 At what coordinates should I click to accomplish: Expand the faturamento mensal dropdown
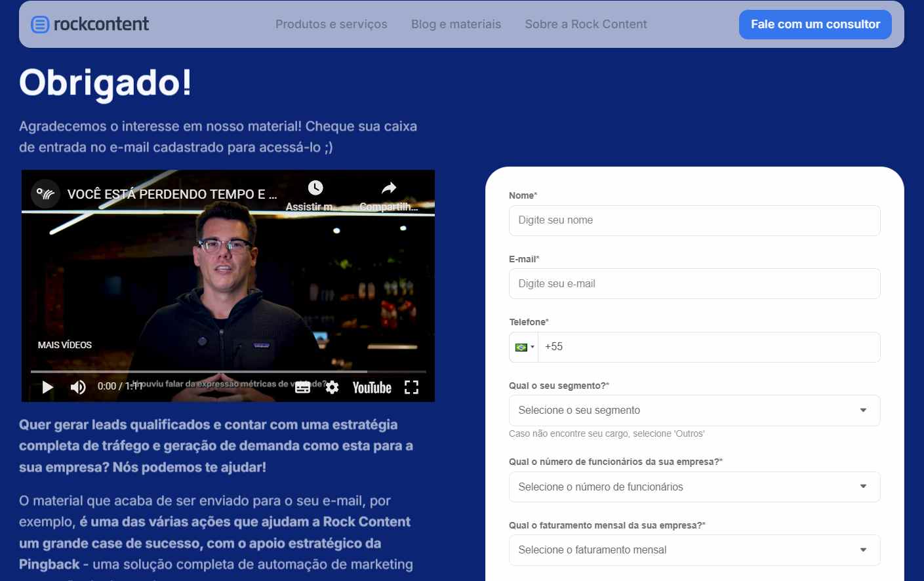pos(694,550)
